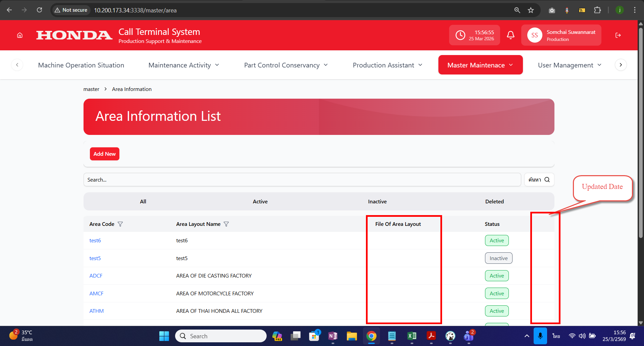Filter by Area Code funnel icon
The width and height of the screenshot is (644, 346).
tap(120, 224)
